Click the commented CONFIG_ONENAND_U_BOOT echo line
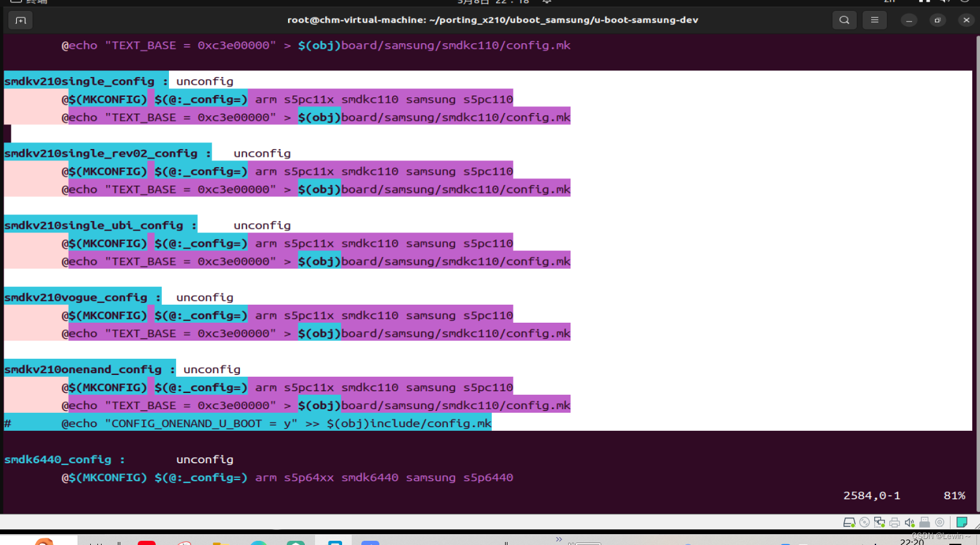 point(248,424)
